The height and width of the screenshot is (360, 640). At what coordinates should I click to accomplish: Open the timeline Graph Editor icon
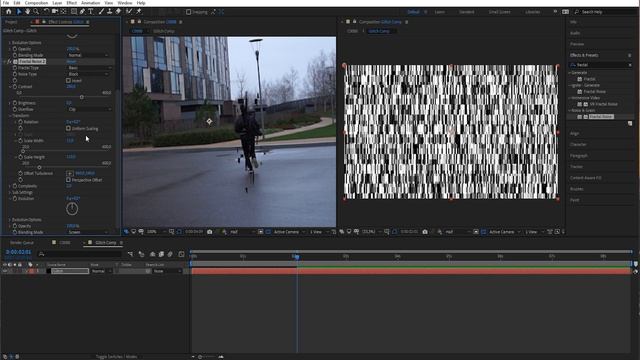tap(181, 254)
